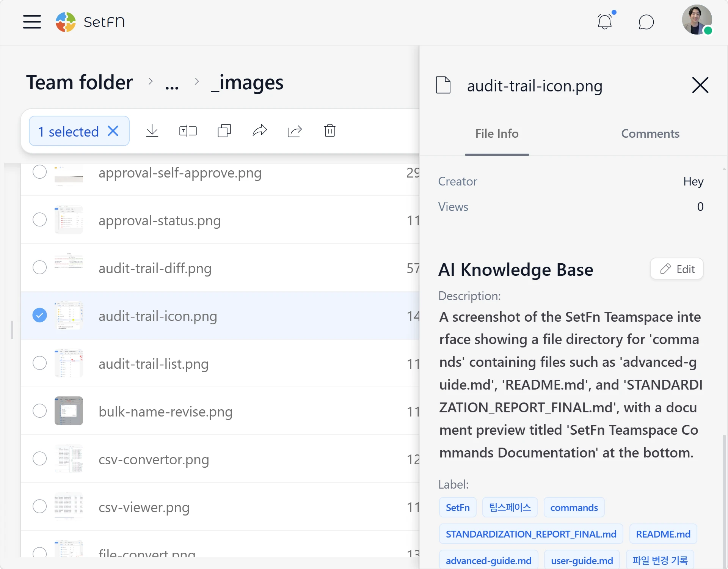Click the rename icon in toolbar
The height and width of the screenshot is (569, 728).
tap(188, 131)
